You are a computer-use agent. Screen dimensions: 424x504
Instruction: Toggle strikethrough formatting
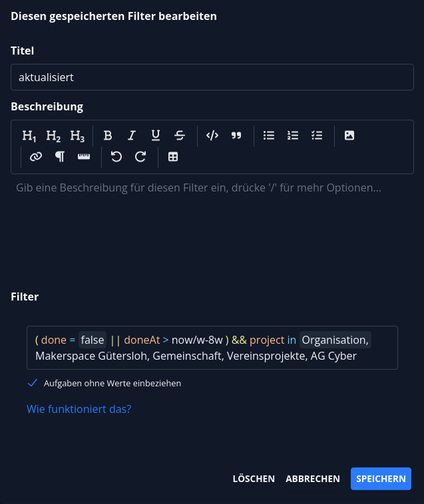tap(180, 136)
